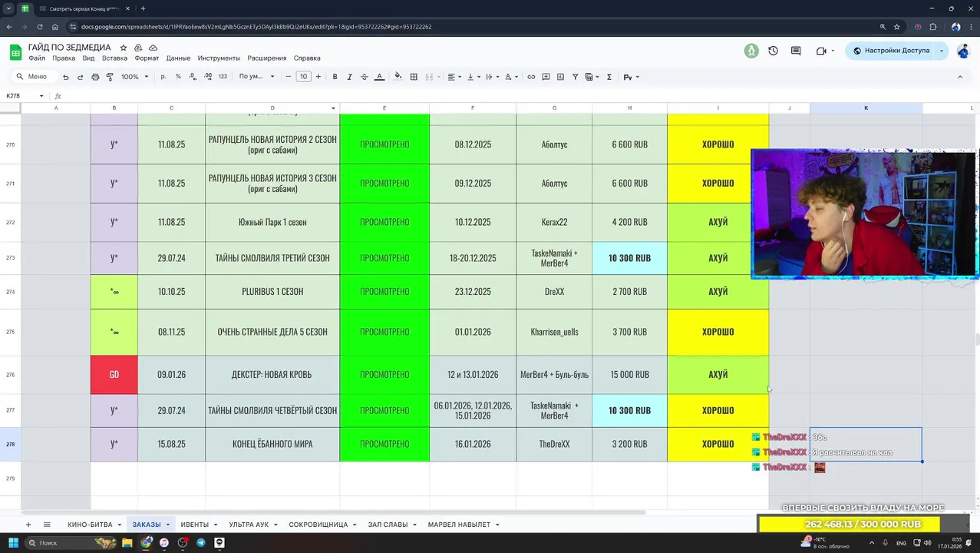Apply percent format button
980x553 pixels.
[178, 77]
